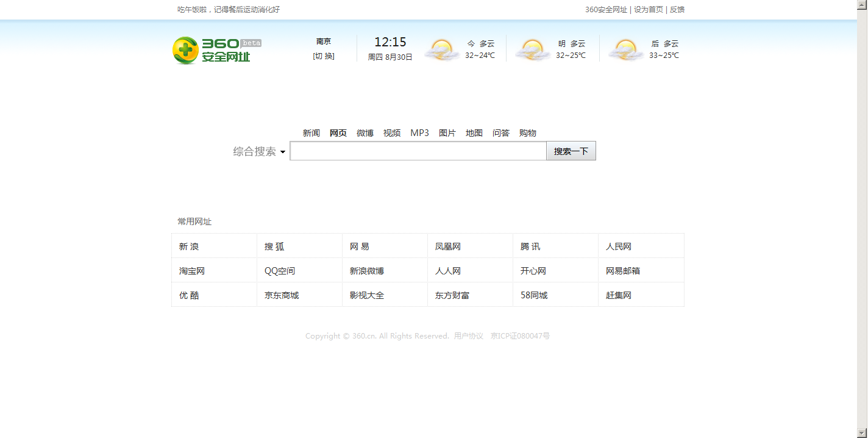The image size is (868, 438).
Task: Open the 网易 site link
Action: (360, 246)
